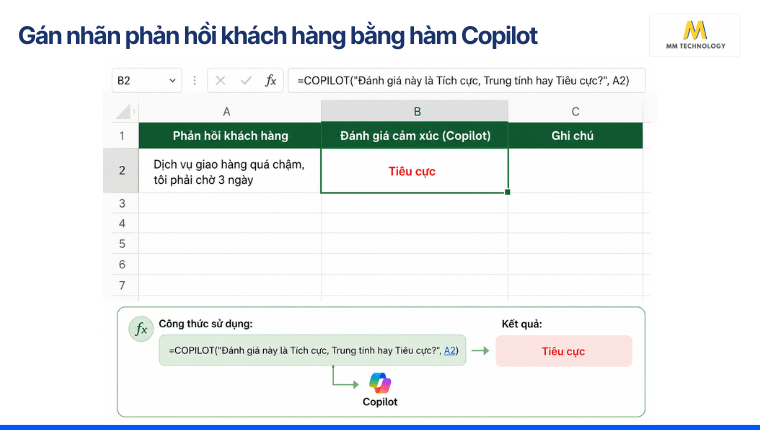Image resolution: width=760 pixels, height=430 pixels.
Task: Click the green fx icon in formula panel
Action: coord(141,330)
